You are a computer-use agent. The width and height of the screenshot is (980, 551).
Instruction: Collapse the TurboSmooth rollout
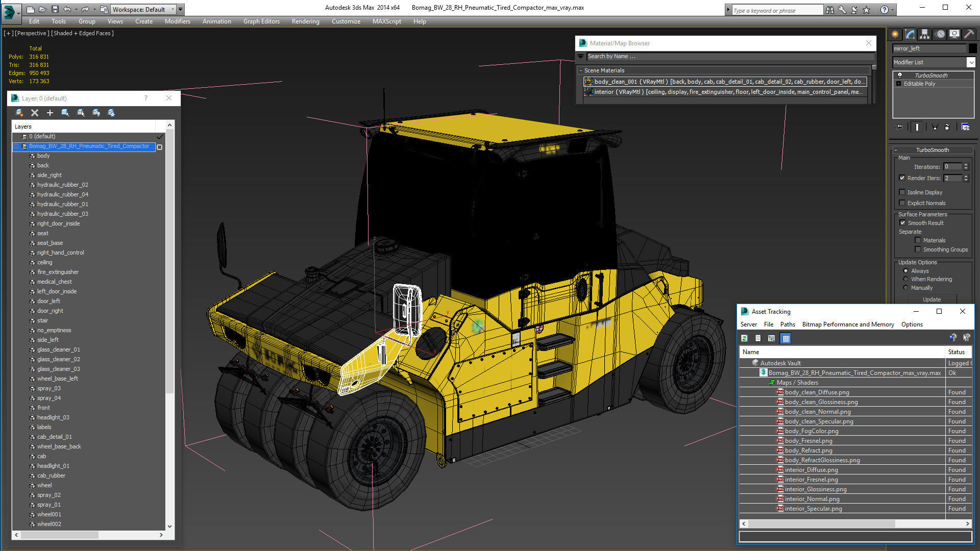pos(895,150)
